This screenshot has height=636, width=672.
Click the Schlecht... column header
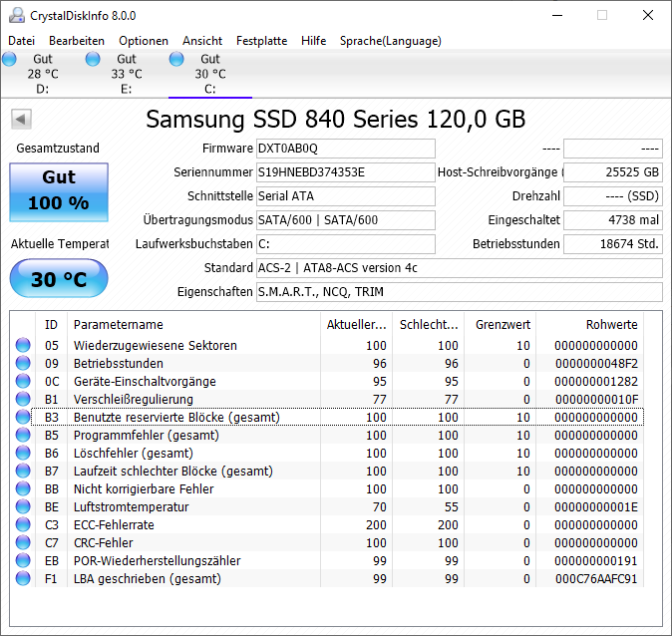(x=429, y=324)
